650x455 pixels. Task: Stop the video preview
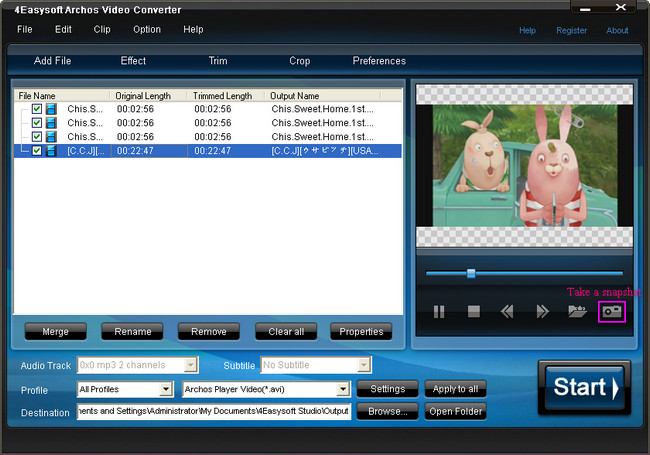(x=473, y=311)
